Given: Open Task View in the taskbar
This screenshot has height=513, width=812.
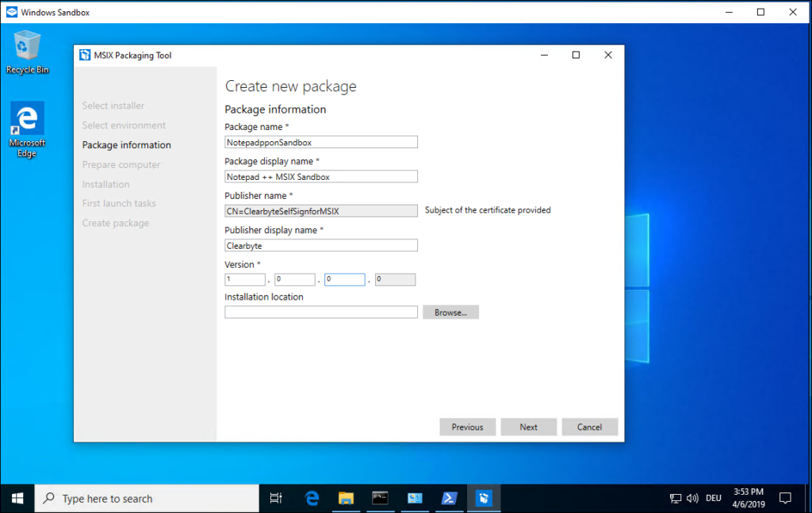Looking at the screenshot, I should [276, 498].
